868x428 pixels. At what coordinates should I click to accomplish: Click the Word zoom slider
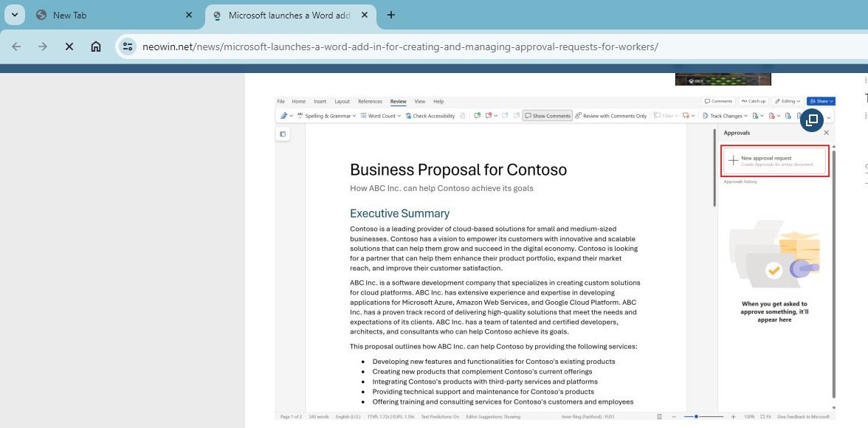tap(703, 416)
